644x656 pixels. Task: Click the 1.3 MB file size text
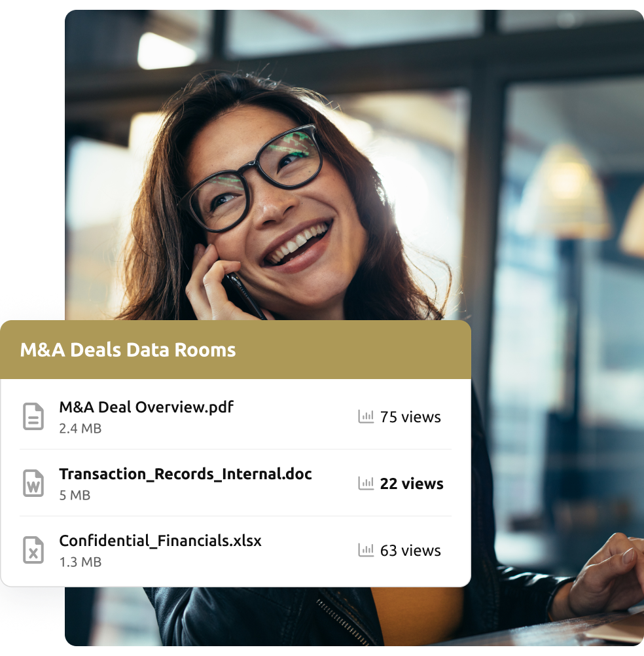click(x=80, y=562)
